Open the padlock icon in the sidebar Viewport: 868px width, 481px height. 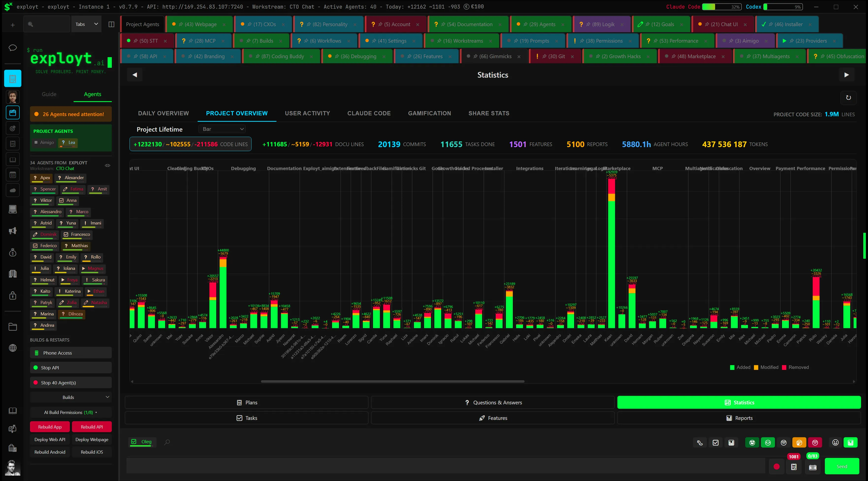click(13, 295)
